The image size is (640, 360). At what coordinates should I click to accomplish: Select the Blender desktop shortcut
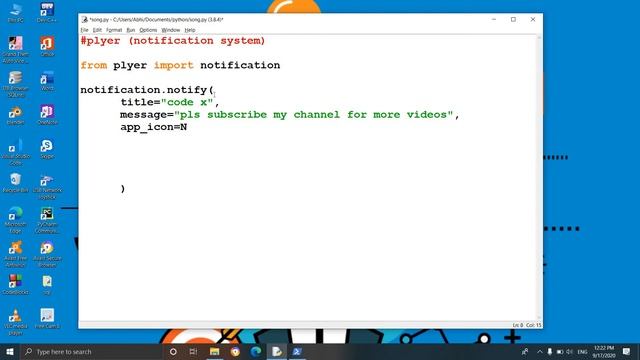(x=16, y=115)
